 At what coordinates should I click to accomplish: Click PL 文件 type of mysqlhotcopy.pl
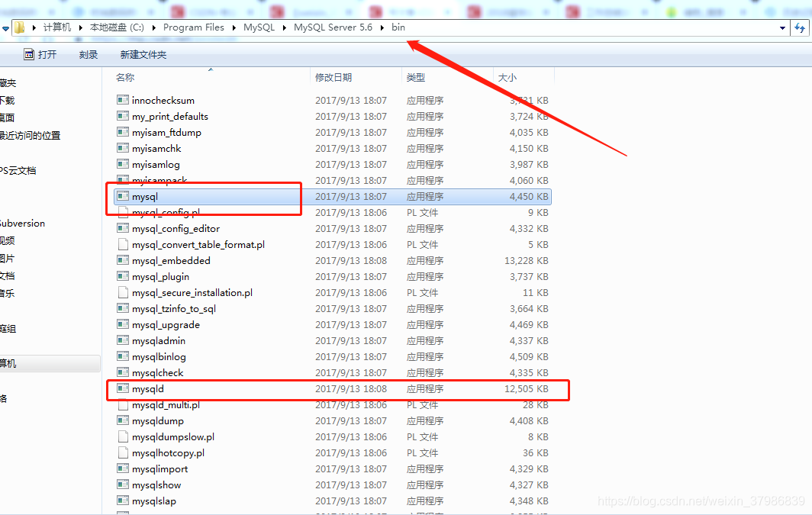[x=422, y=453]
